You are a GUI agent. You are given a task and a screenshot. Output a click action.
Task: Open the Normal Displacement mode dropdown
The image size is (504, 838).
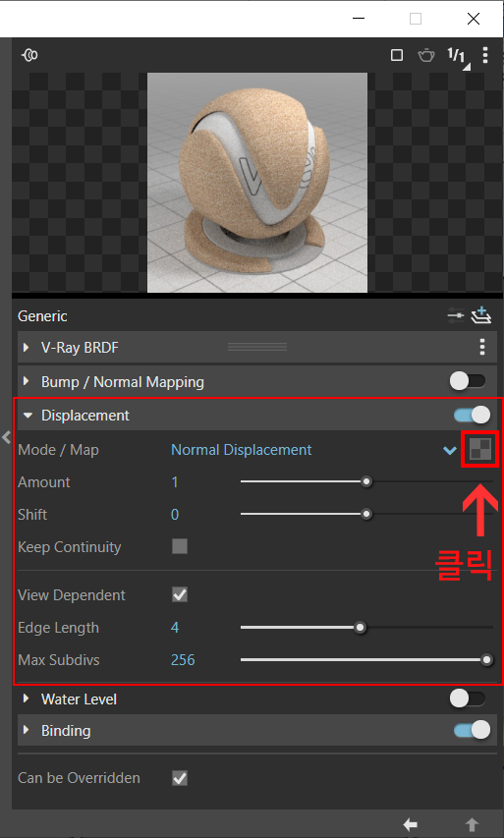click(x=450, y=451)
